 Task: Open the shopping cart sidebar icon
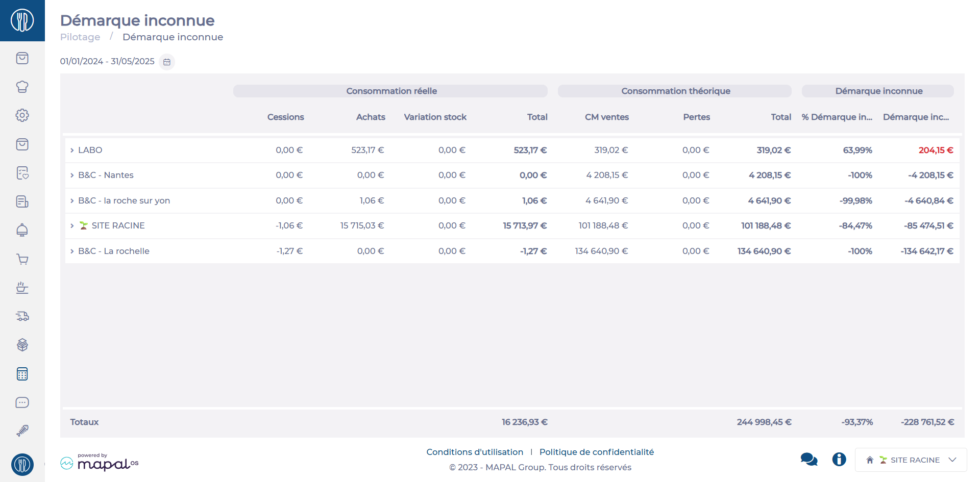pyautogui.click(x=22, y=259)
